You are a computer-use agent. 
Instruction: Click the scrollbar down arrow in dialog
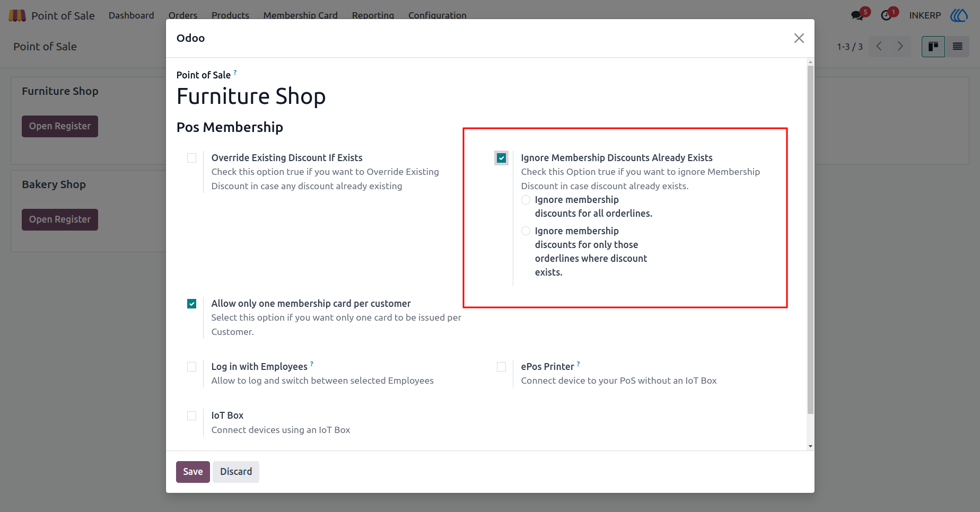click(810, 446)
